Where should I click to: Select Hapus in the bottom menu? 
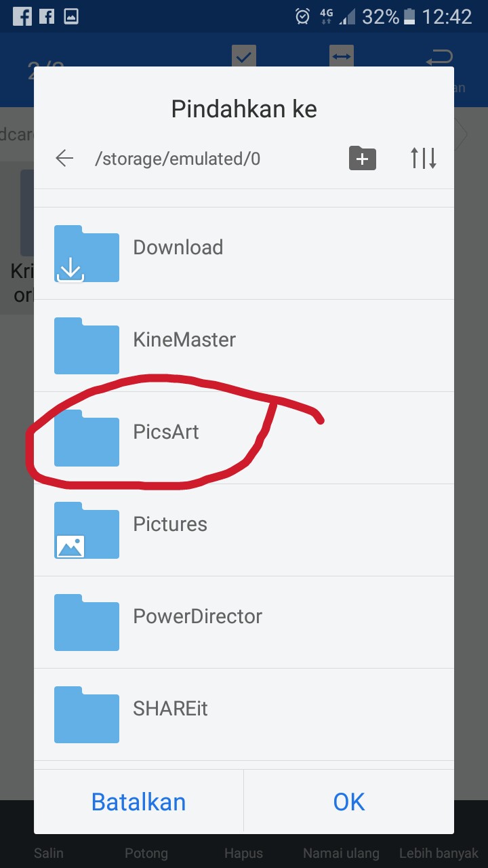pyautogui.click(x=243, y=853)
